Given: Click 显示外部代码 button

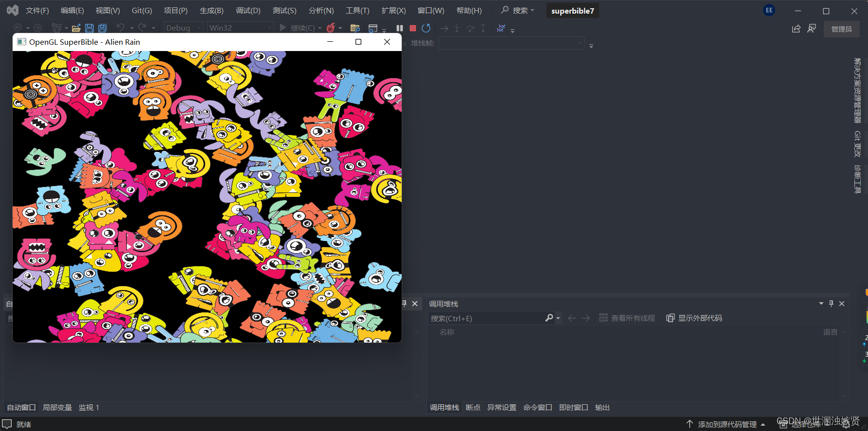Looking at the screenshot, I should (x=694, y=318).
